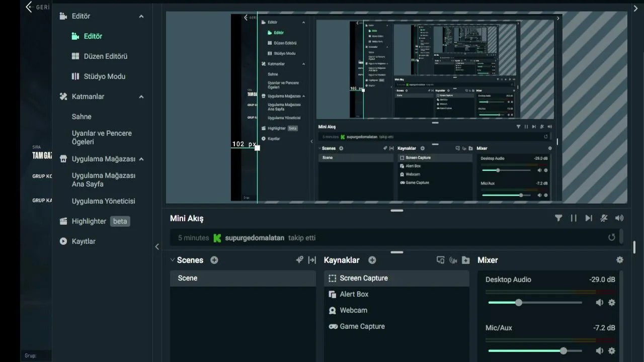This screenshot has height=362, width=644.
Task: Toggle the muted alerts bell in Mini Akış
Action: click(604, 218)
